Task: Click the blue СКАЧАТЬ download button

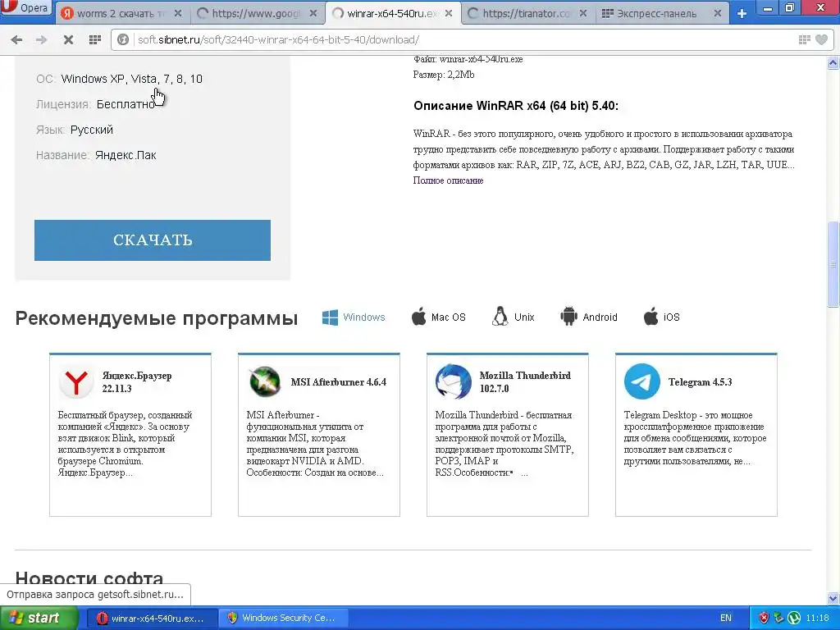Action: [152, 240]
